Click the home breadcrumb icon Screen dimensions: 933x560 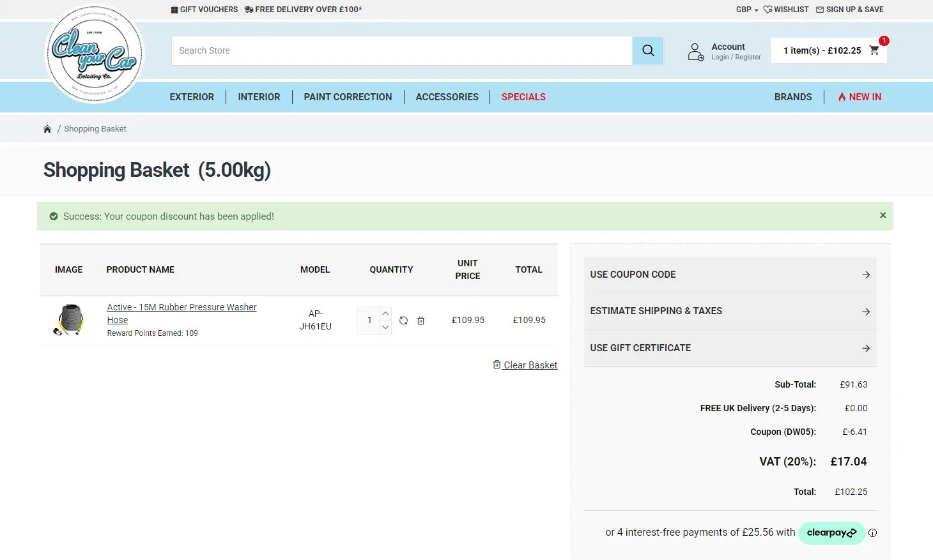[x=47, y=129]
